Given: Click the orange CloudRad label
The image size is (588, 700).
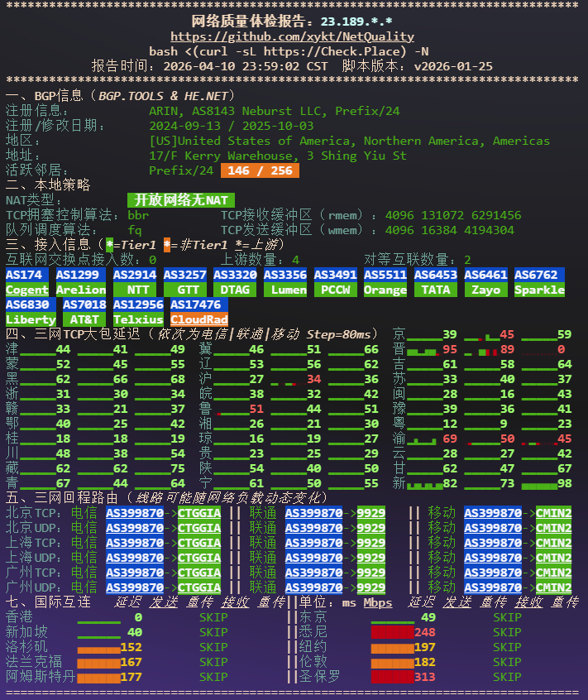Looking at the screenshot, I should (199, 319).
